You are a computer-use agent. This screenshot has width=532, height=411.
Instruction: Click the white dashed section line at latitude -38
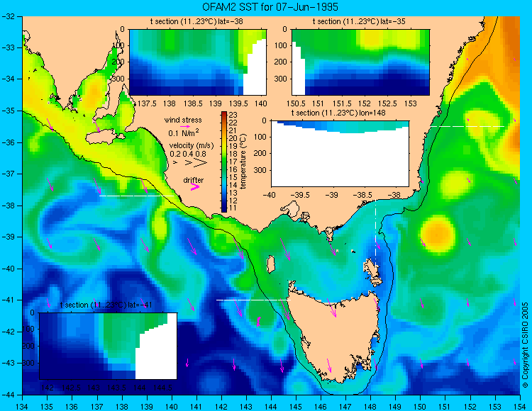[136, 196]
